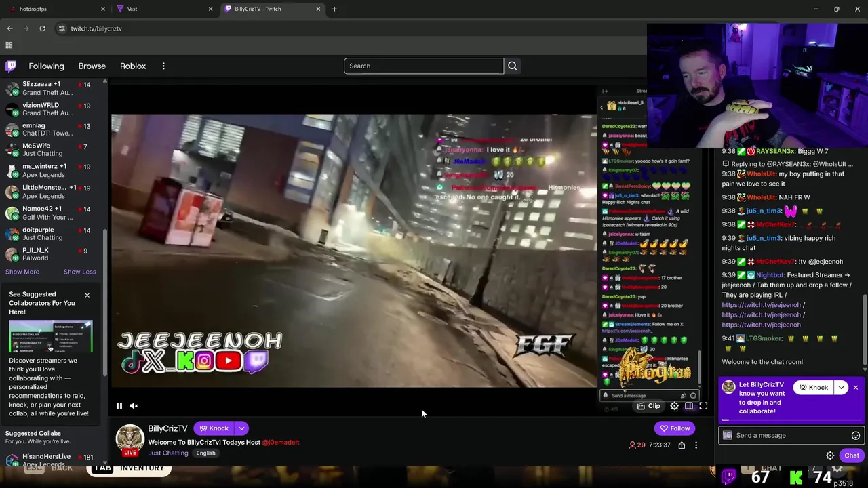Close the BillyCrizTV - Twitch tab
The height and width of the screenshot is (488, 868).
click(x=318, y=9)
